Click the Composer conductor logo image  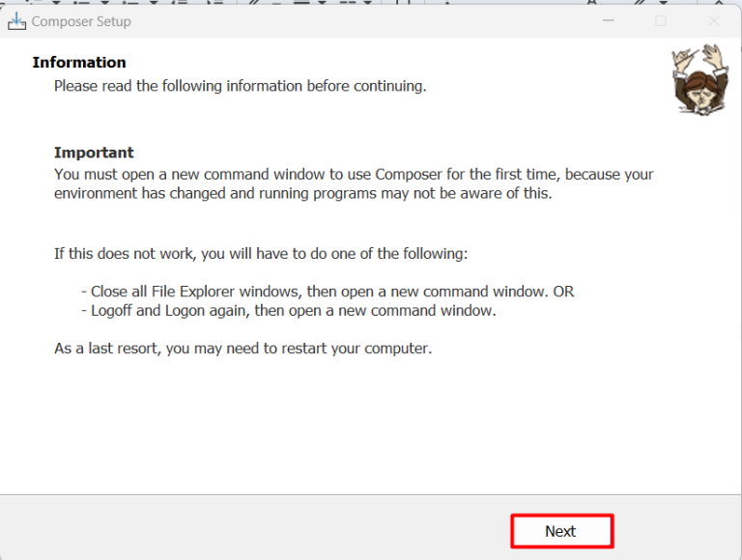pos(699,79)
